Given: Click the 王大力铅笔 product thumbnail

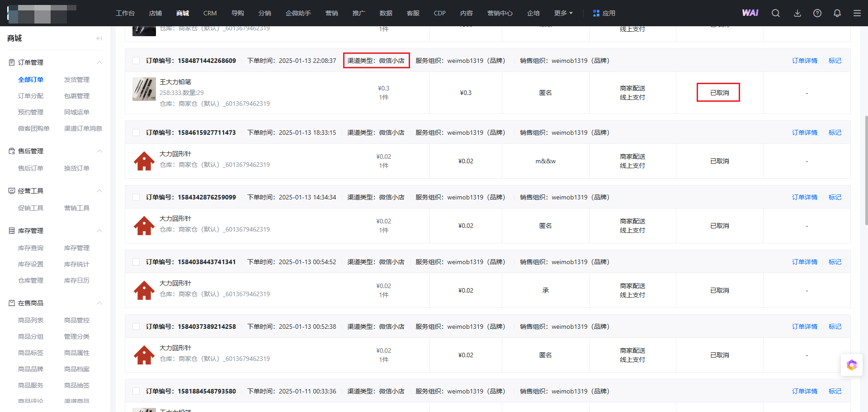Looking at the screenshot, I should point(144,89).
